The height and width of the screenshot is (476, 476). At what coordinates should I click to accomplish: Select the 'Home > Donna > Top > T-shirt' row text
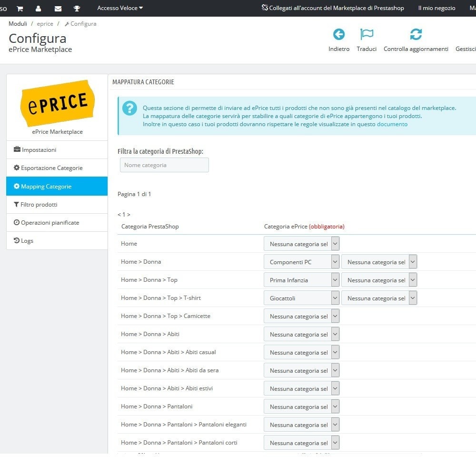click(x=161, y=298)
